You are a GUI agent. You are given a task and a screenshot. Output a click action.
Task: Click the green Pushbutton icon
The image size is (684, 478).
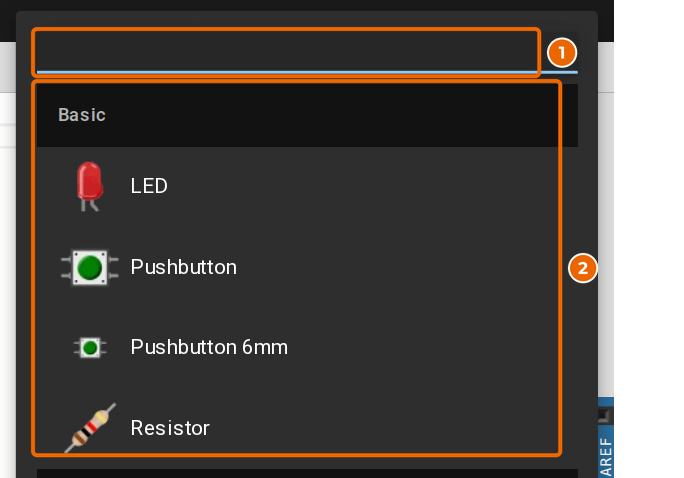(x=90, y=267)
